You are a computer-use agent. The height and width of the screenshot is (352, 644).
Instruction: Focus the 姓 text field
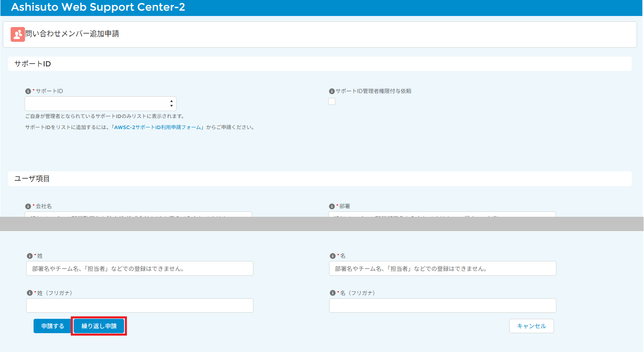coord(140,269)
